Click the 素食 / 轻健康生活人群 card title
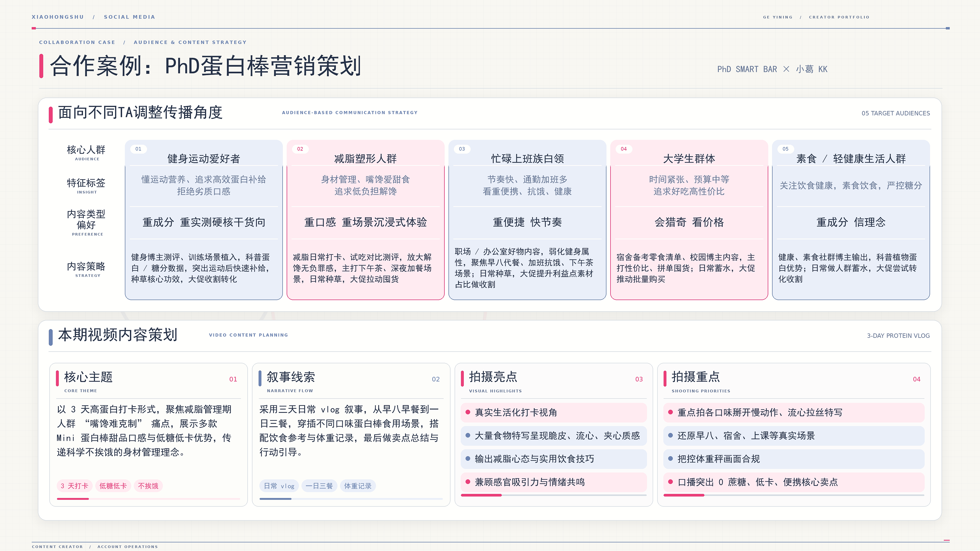The height and width of the screenshot is (551, 980). click(851, 159)
